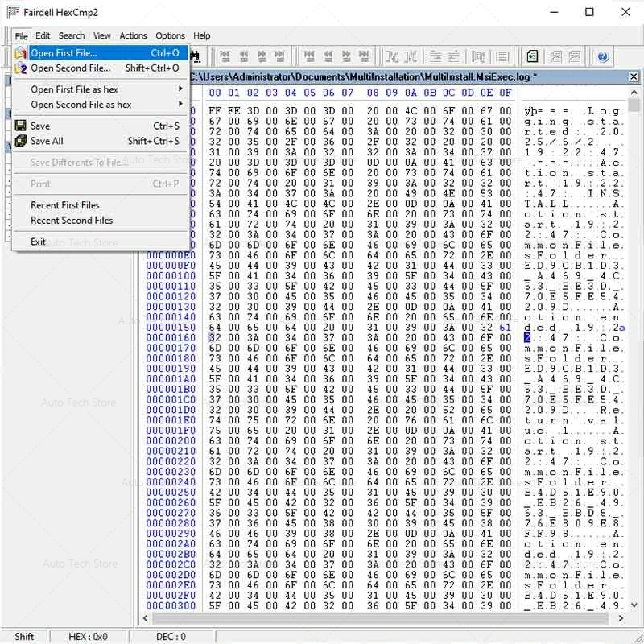Screen dimensions: 644x644
Task: Click the enabled document report icon in toolbar
Action: tap(532, 56)
